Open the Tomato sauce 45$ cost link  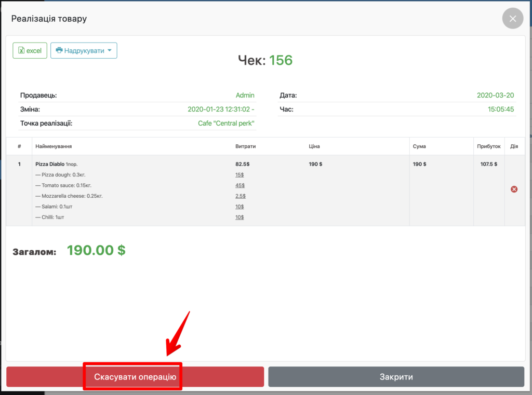(x=240, y=185)
